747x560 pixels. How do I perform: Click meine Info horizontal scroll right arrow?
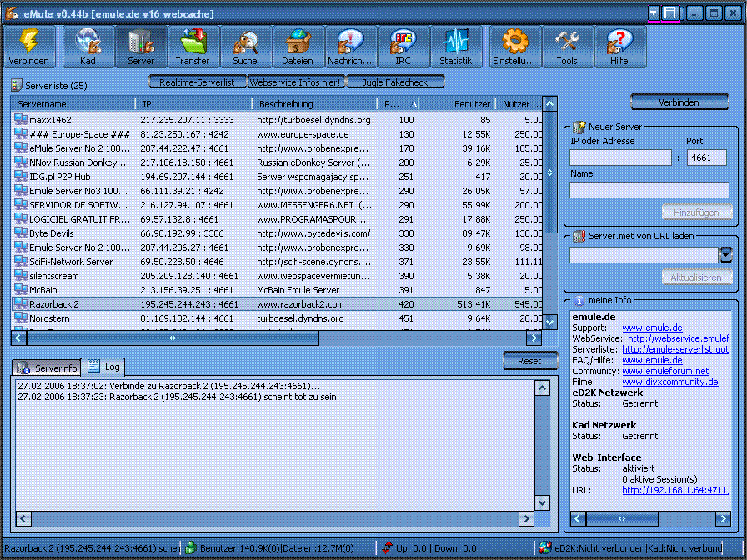pos(723,518)
